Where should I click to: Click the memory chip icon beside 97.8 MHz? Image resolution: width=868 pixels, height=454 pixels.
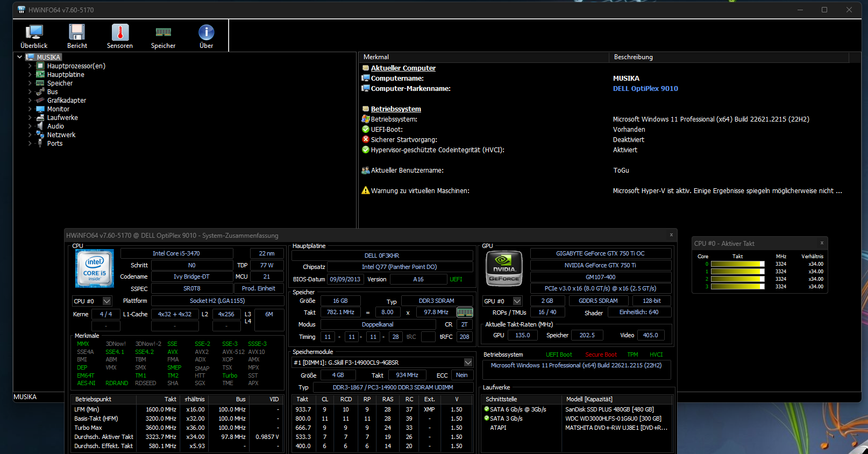click(465, 312)
